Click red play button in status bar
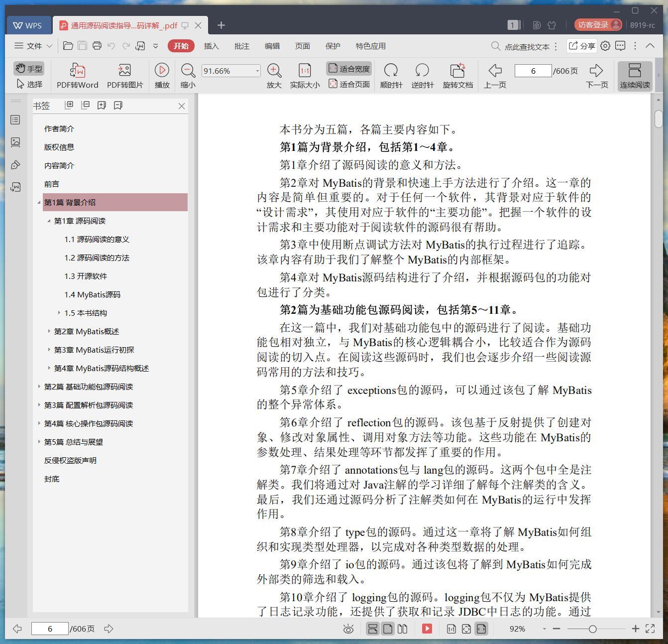This screenshot has width=668, height=644. tap(427, 629)
